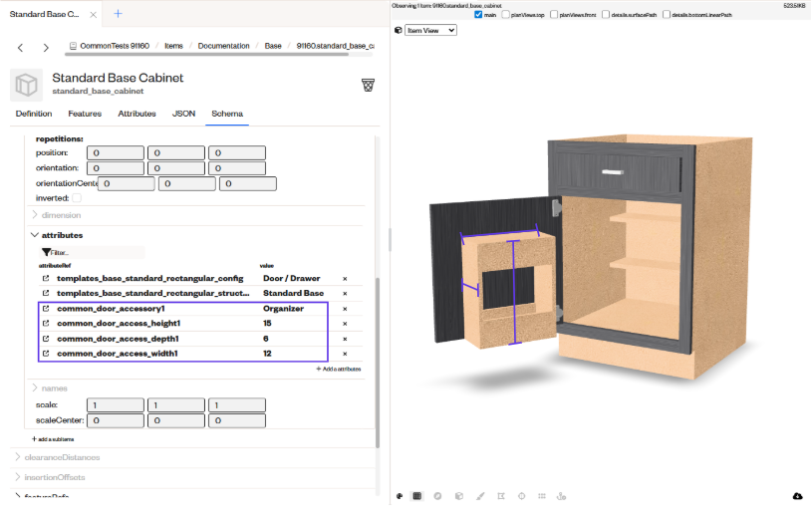Screen dimensions: 812x515
Task: Select the paintbrush icon in bottom toolbar
Action: (480, 496)
